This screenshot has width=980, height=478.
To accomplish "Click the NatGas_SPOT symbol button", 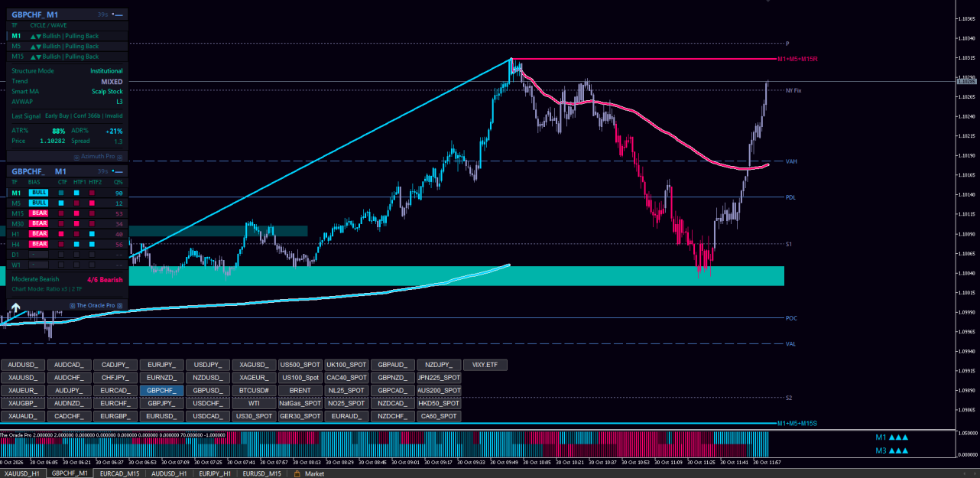I will click(300, 403).
